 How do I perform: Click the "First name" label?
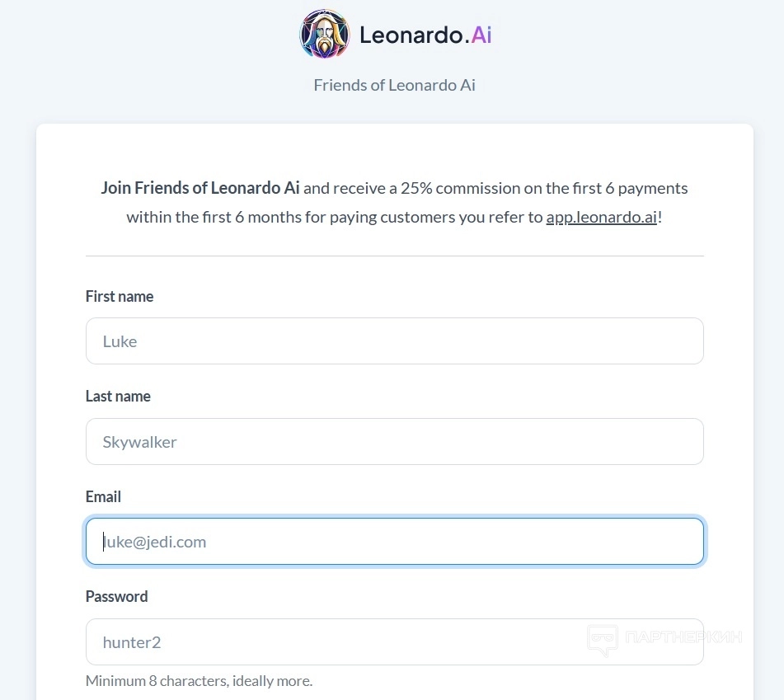point(120,297)
